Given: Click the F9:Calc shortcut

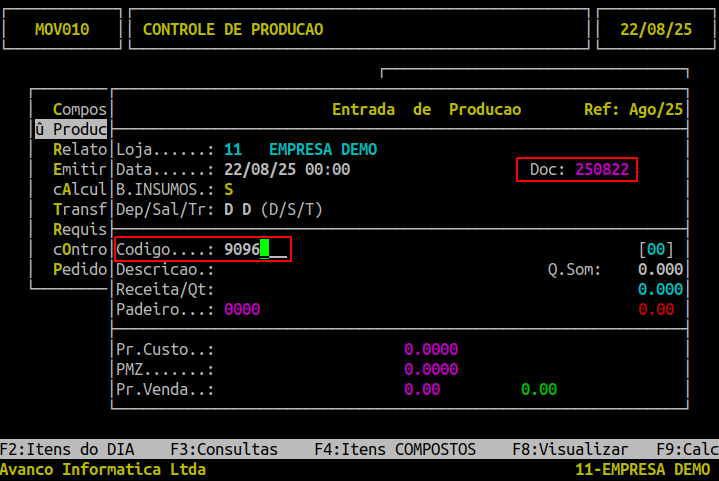Looking at the screenshot, I should pos(686,450).
